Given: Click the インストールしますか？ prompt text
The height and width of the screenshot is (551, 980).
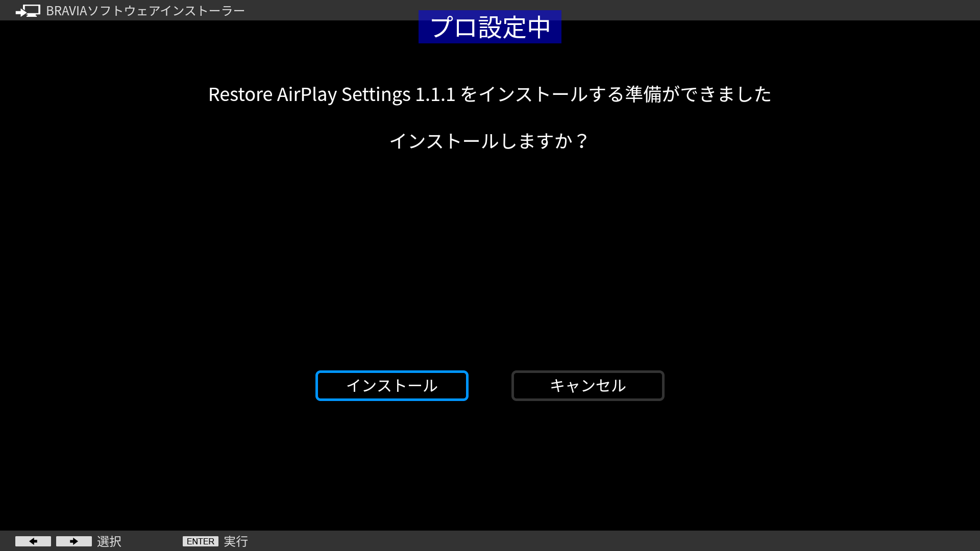Looking at the screenshot, I should point(489,141).
